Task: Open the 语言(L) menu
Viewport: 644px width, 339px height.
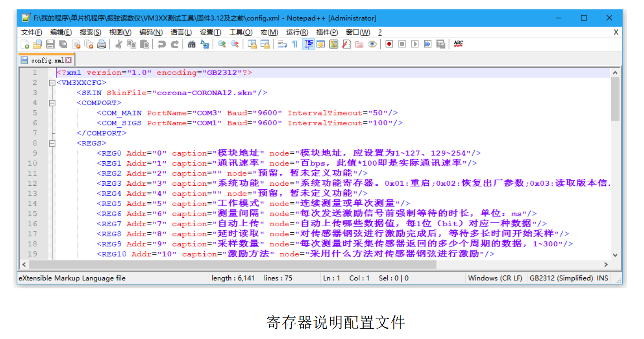Action: (181, 32)
